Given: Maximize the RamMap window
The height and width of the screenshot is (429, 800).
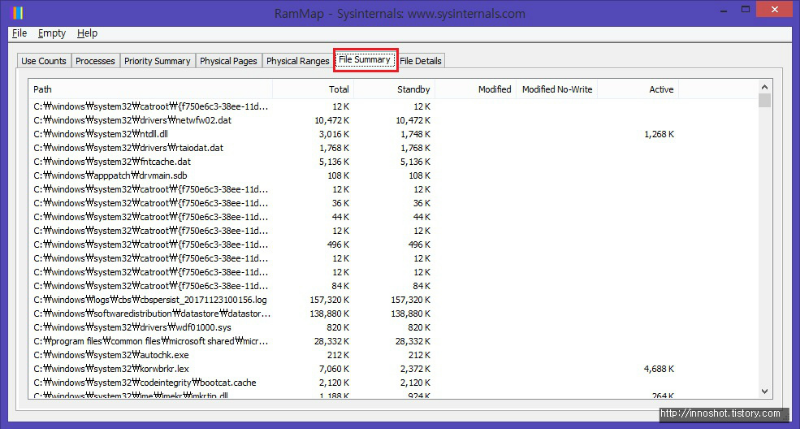Looking at the screenshot, I should click(x=745, y=10).
